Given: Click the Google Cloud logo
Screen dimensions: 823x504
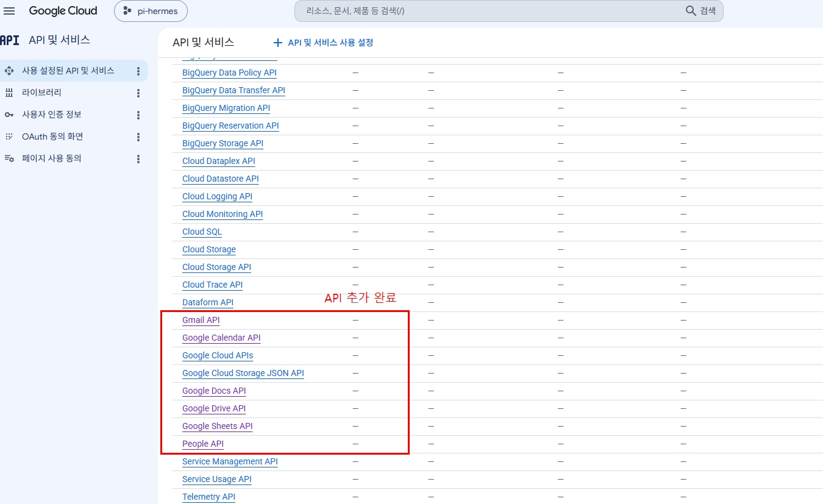Looking at the screenshot, I should [x=63, y=11].
